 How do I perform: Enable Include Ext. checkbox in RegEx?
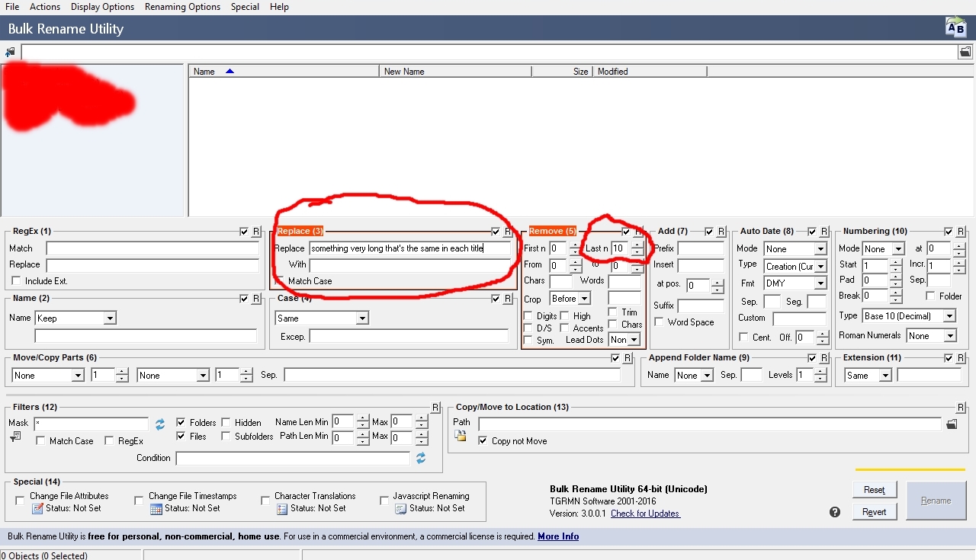click(16, 281)
